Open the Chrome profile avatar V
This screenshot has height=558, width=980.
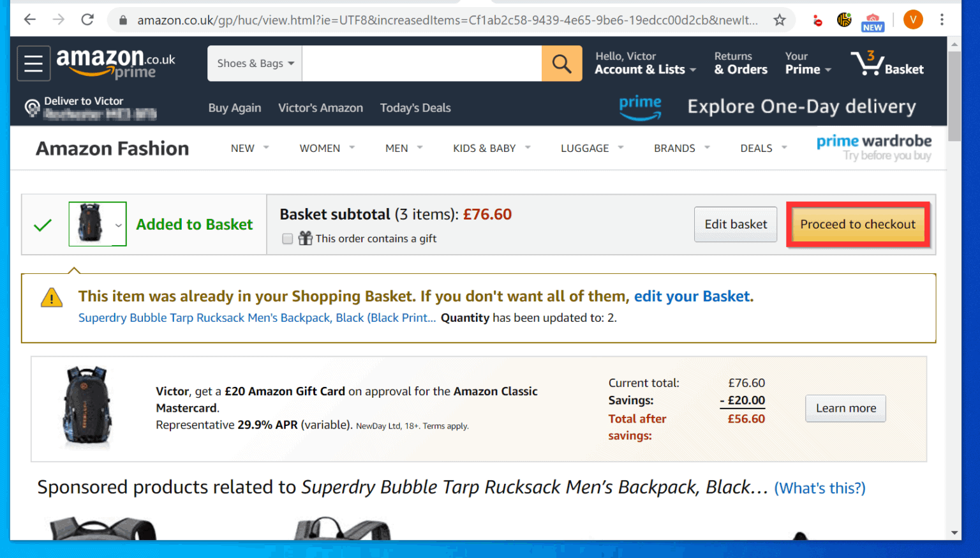pyautogui.click(x=913, y=20)
